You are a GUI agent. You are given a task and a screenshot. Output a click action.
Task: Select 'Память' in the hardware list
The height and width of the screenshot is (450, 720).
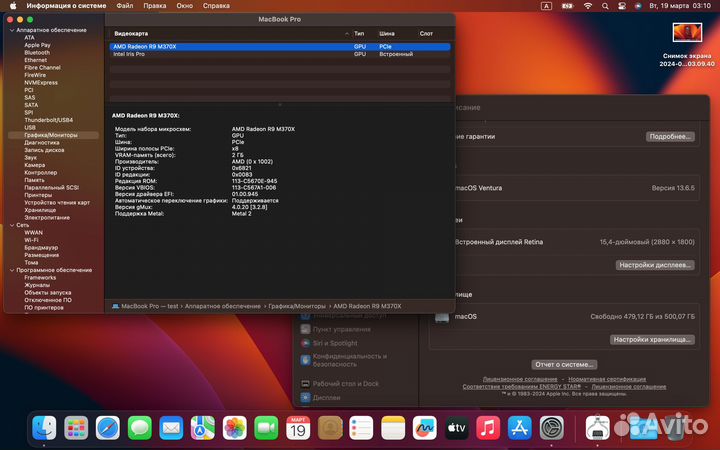34,180
